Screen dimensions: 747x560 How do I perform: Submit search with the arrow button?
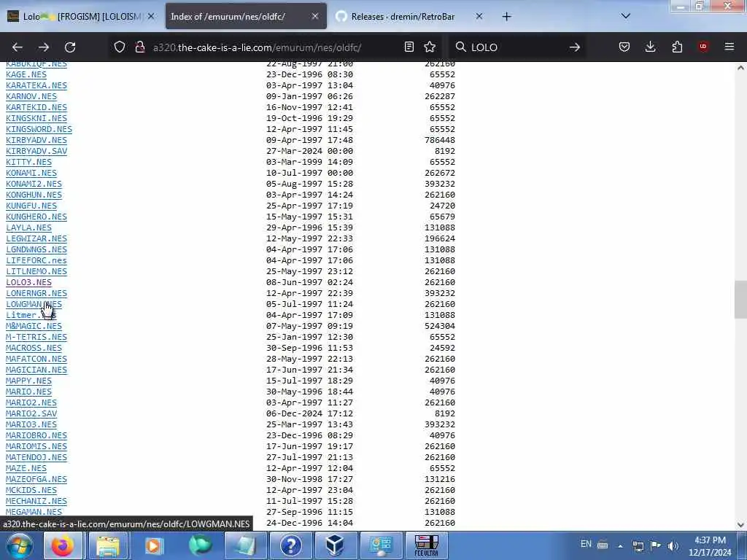575,47
